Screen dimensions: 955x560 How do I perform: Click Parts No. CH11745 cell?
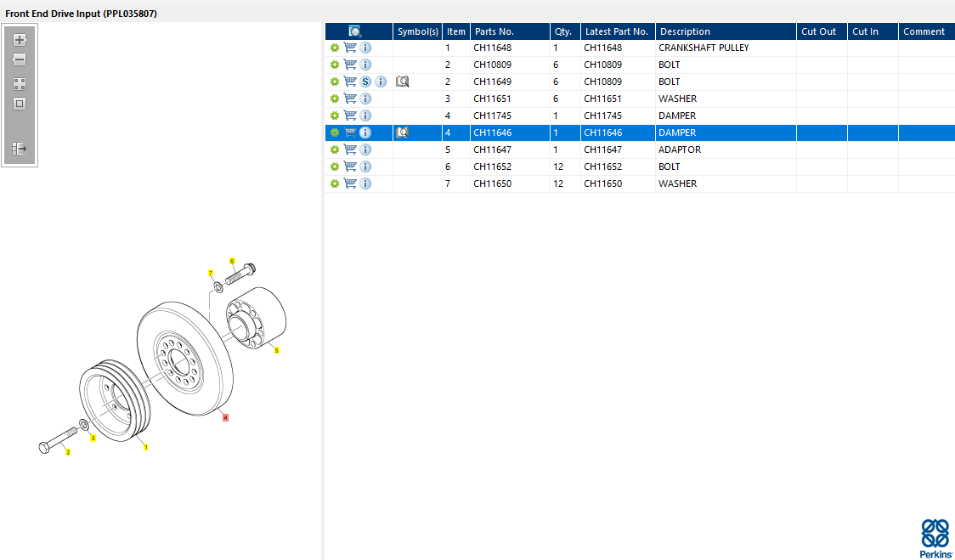click(511, 116)
